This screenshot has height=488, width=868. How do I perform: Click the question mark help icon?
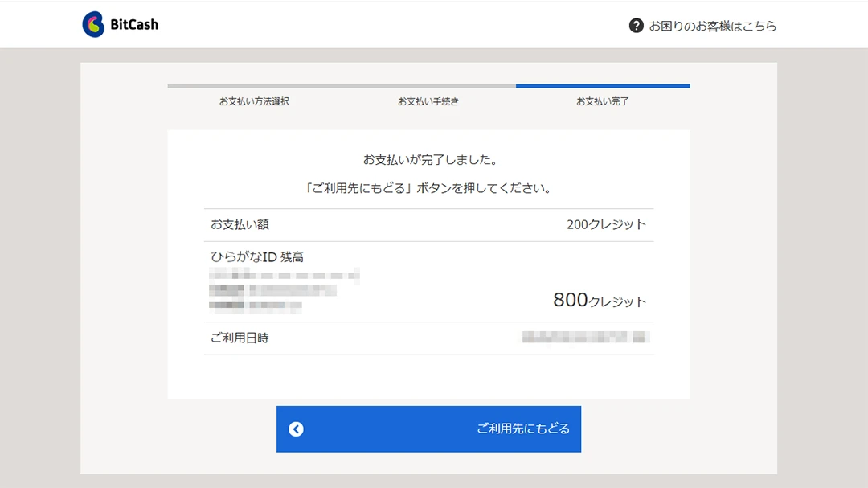[636, 26]
